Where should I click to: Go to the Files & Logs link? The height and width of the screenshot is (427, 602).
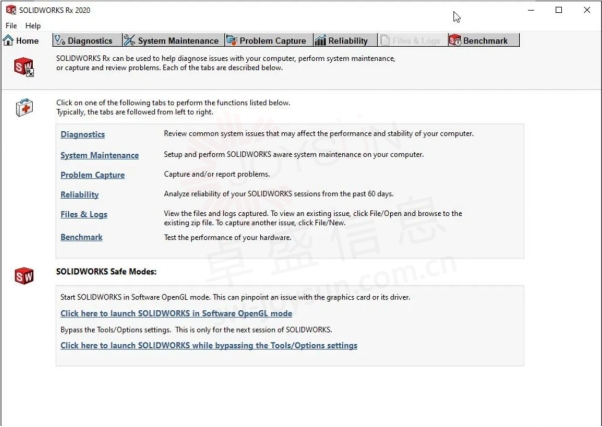tap(84, 214)
